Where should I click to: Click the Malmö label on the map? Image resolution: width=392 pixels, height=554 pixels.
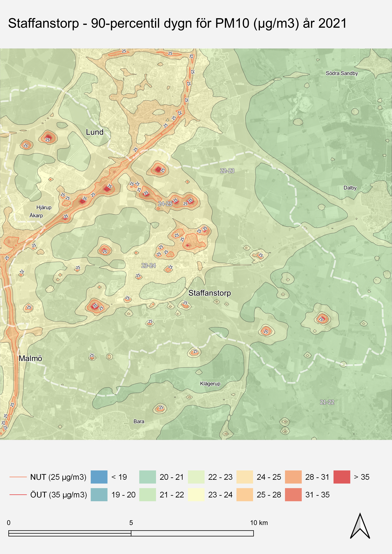(x=30, y=358)
